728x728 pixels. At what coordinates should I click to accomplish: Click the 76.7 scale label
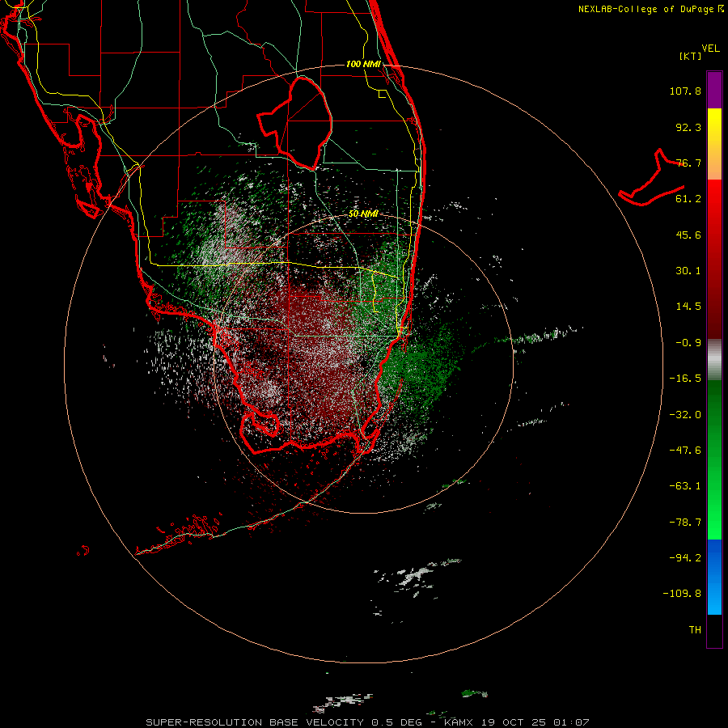pos(688,163)
